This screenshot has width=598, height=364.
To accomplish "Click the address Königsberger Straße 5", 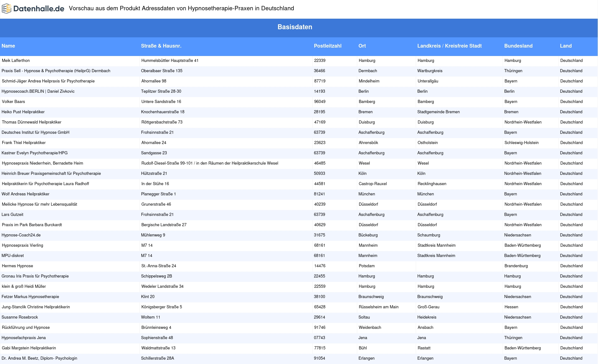I will (x=162, y=307).
